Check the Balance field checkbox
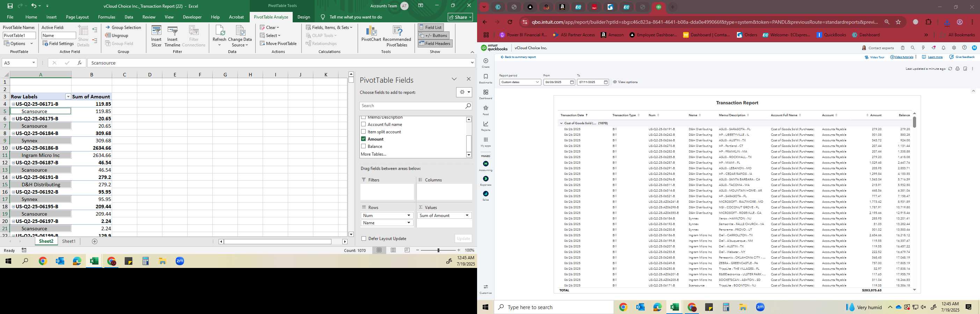980x314 pixels. click(x=363, y=146)
